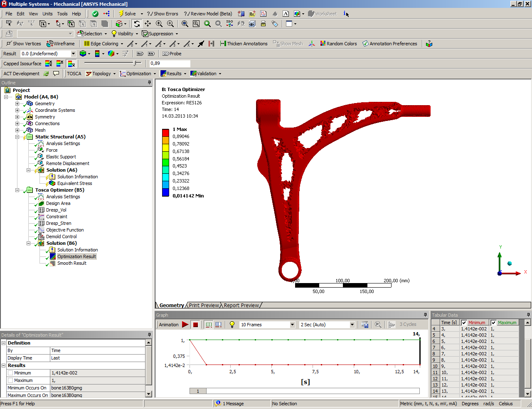Click the ISO view icon

[x=229, y=24]
